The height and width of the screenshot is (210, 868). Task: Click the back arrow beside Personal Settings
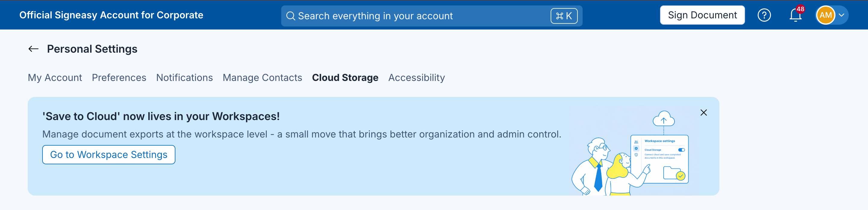click(x=33, y=49)
